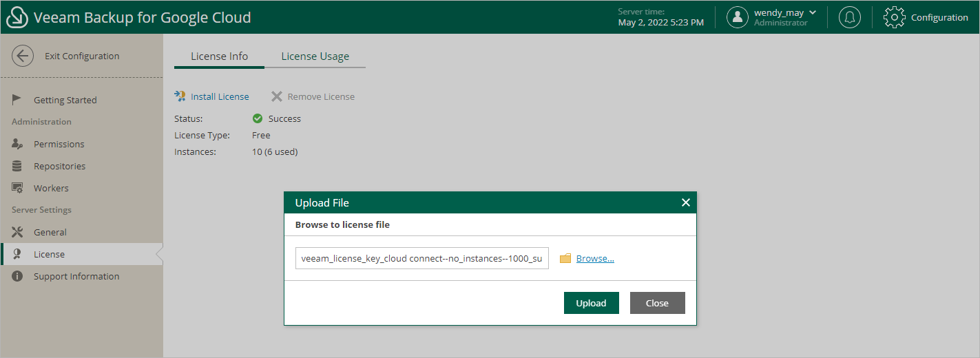
Task: Click the green Success check icon
Action: (x=258, y=118)
